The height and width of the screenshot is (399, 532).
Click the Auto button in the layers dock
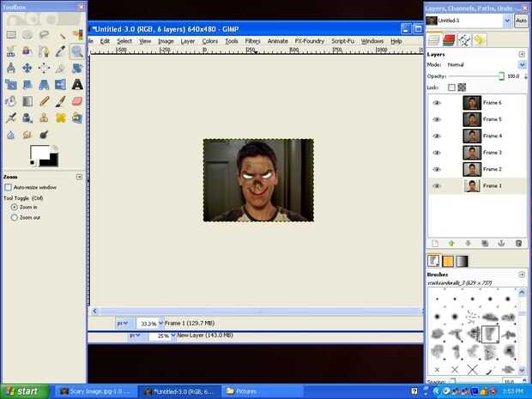tap(521, 21)
